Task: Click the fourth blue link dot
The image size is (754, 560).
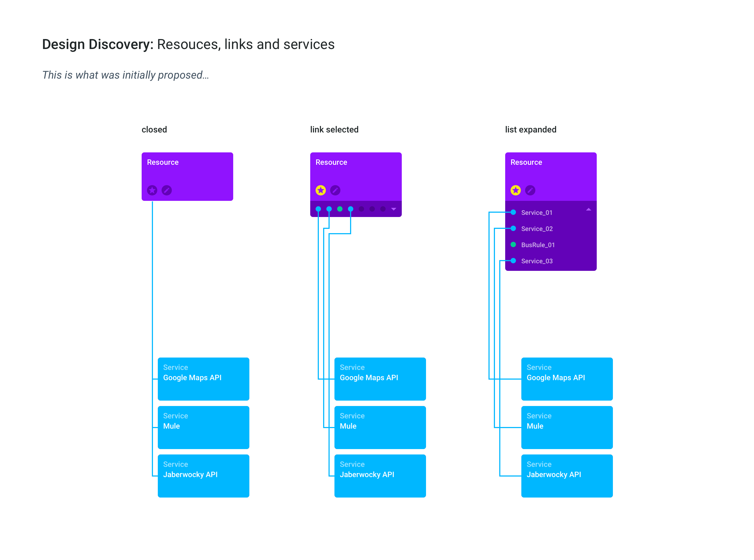Action: click(x=351, y=209)
